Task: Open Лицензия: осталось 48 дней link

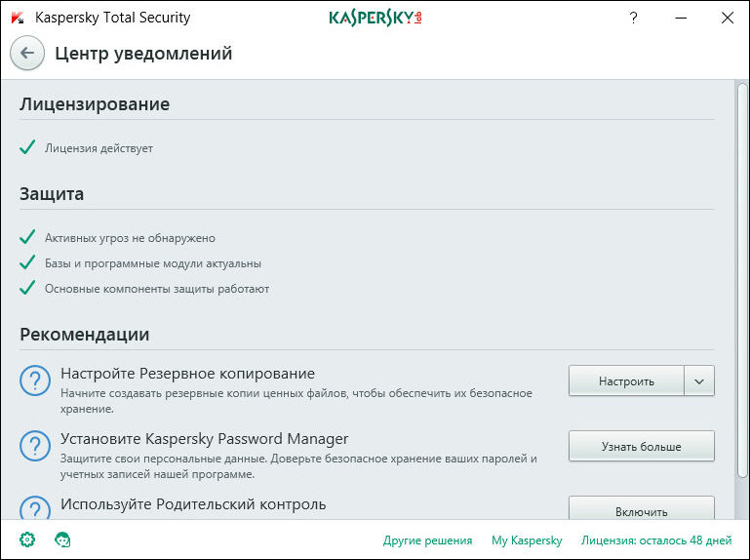Action: click(x=656, y=540)
